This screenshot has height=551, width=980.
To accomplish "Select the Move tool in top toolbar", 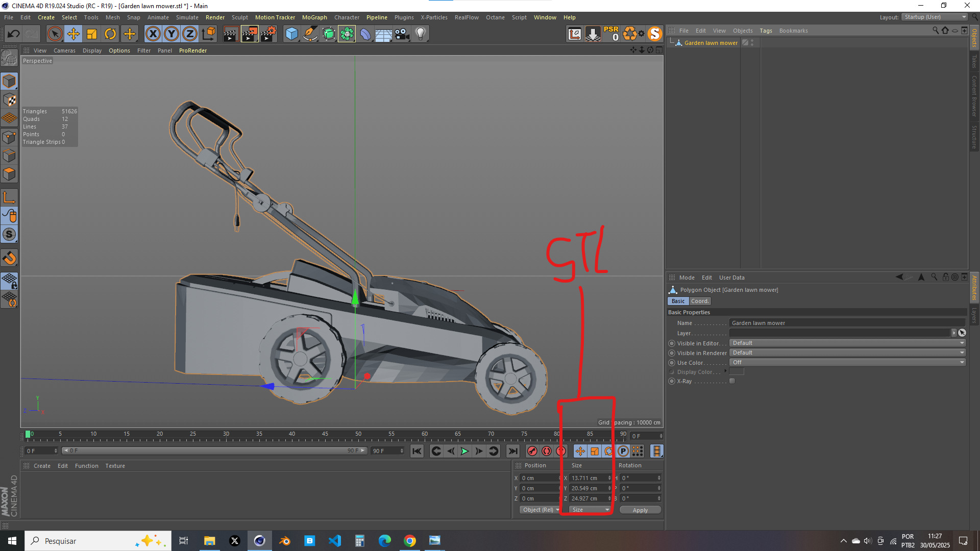I will 73,34.
